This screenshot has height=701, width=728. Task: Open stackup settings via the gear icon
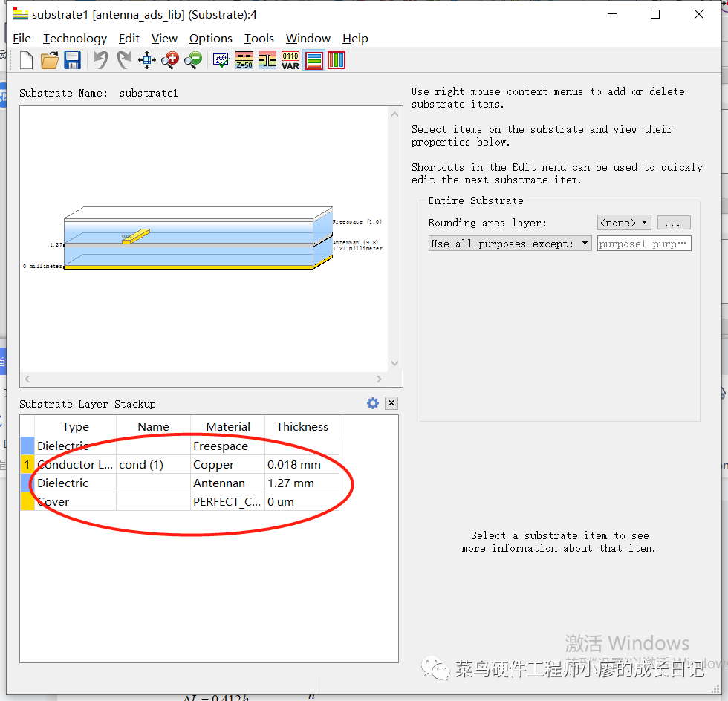point(373,403)
